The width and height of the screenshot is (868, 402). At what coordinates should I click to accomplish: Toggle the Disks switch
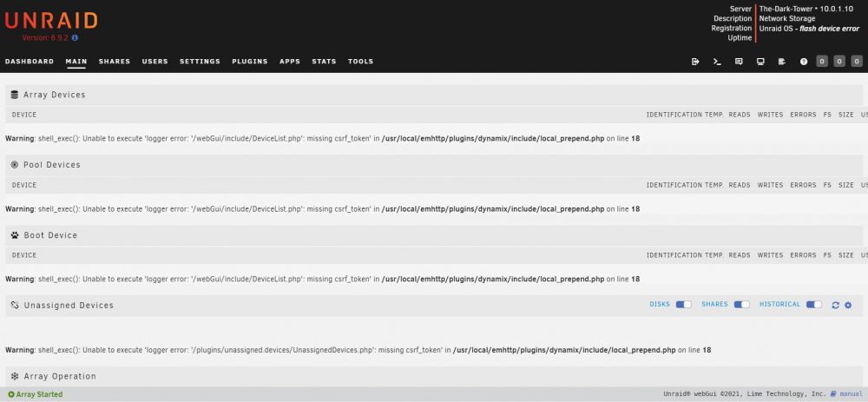(684, 305)
